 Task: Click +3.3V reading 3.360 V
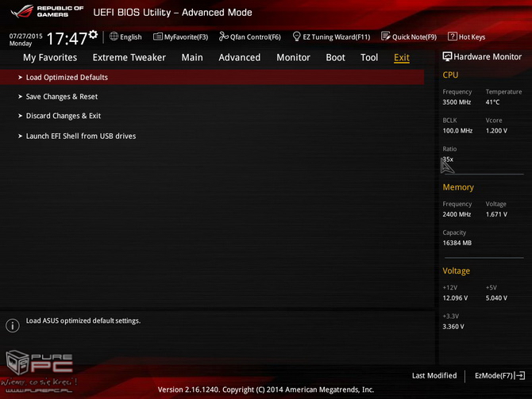click(x=453, y=327)
